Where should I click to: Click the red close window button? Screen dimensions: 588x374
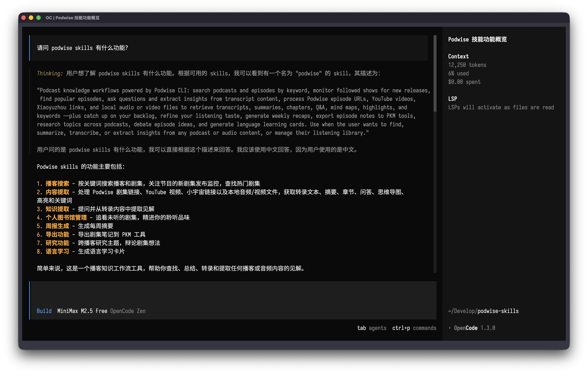(x=24, y=18)
